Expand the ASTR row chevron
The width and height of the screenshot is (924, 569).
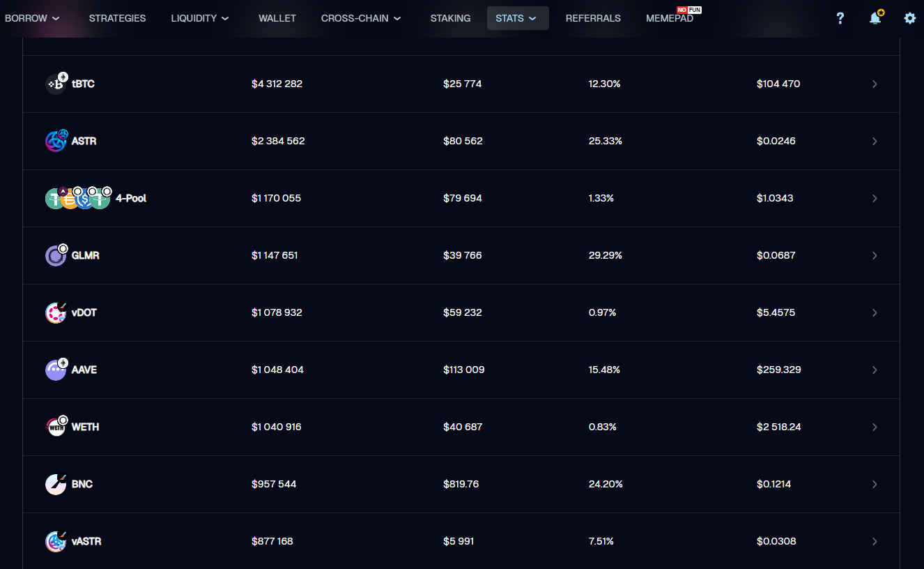point(875,141)
